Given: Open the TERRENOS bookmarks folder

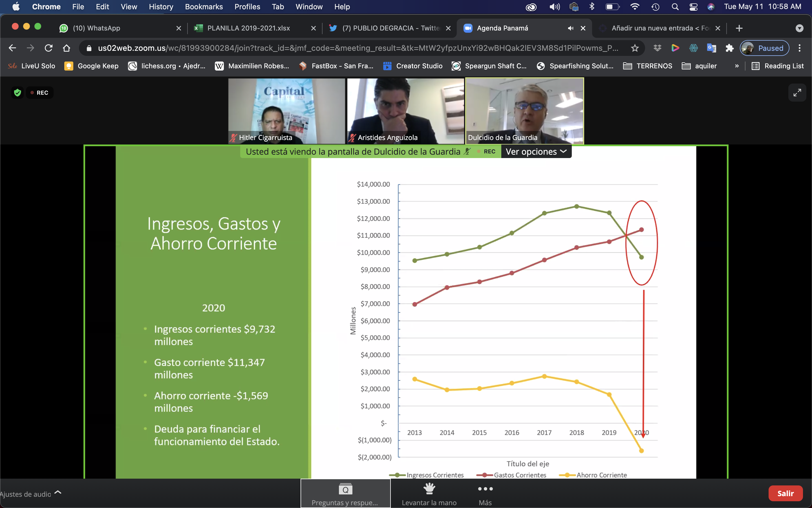Looking at the screenshot, I should (648, 66).
